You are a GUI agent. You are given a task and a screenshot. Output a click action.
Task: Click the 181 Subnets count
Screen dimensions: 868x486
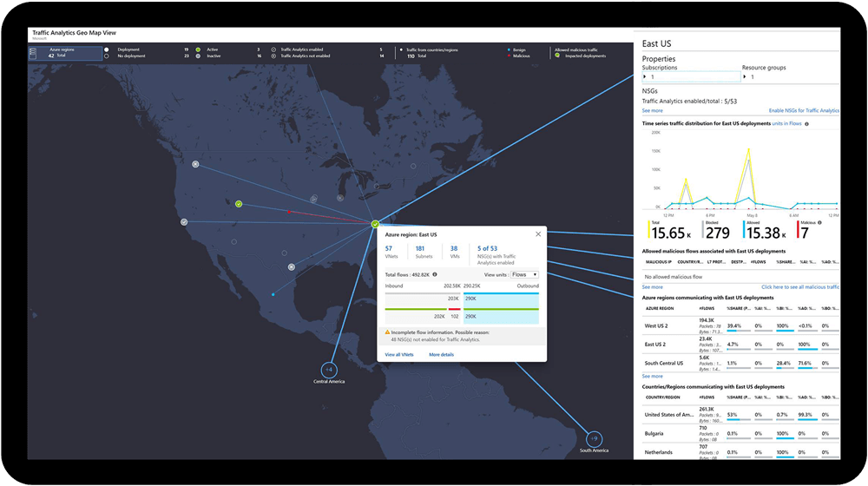click(419, 248)
